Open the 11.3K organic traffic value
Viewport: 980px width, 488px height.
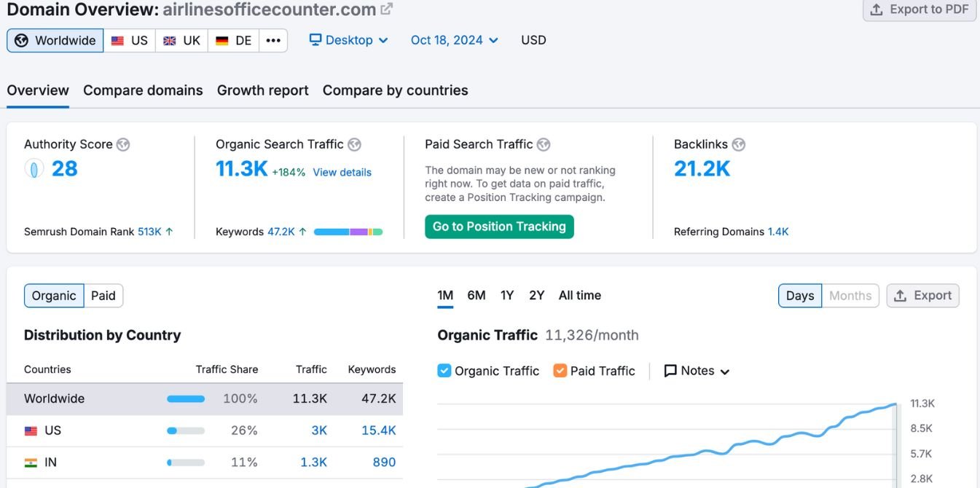[242, 169]
